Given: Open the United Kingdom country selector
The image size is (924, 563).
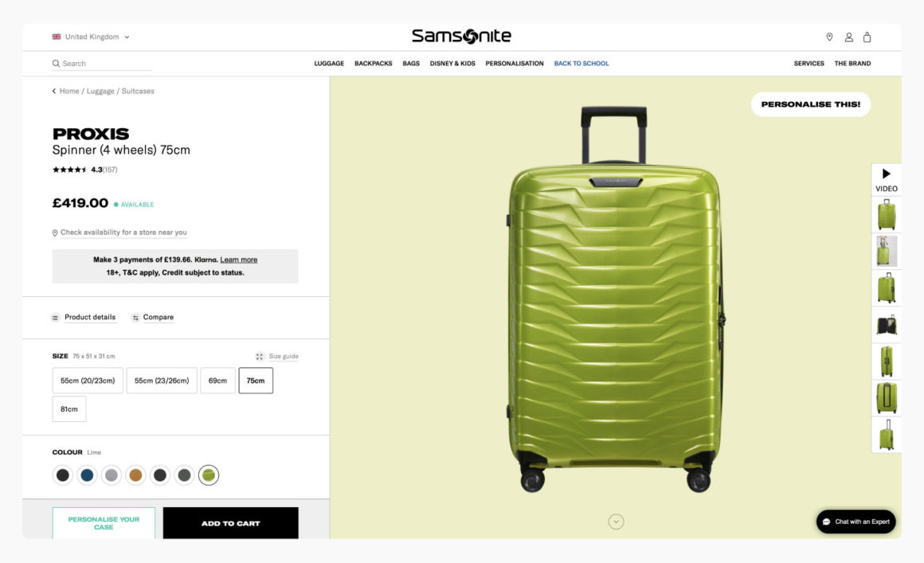Looking at the screenshot, I should tap(90, 37).
